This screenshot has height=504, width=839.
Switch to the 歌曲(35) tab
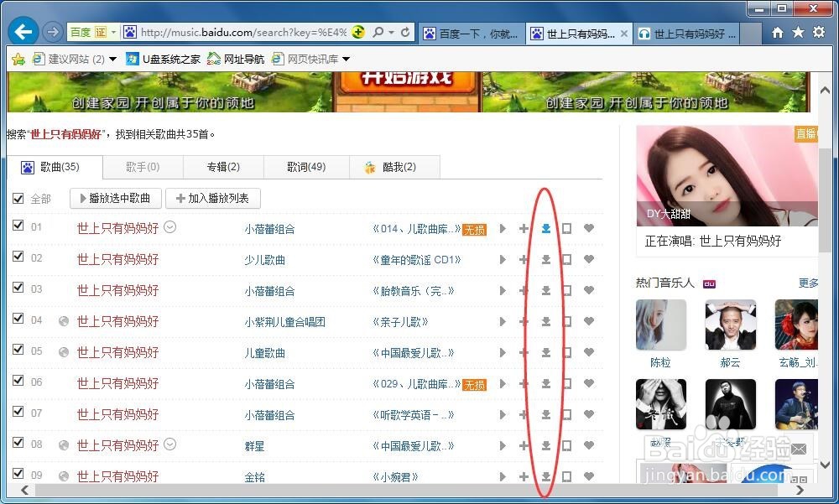click(x=55, y=167)
